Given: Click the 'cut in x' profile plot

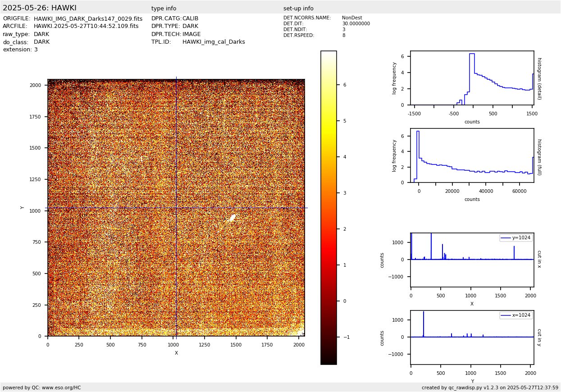Looking at the screenshot, I should coord(472,260).
